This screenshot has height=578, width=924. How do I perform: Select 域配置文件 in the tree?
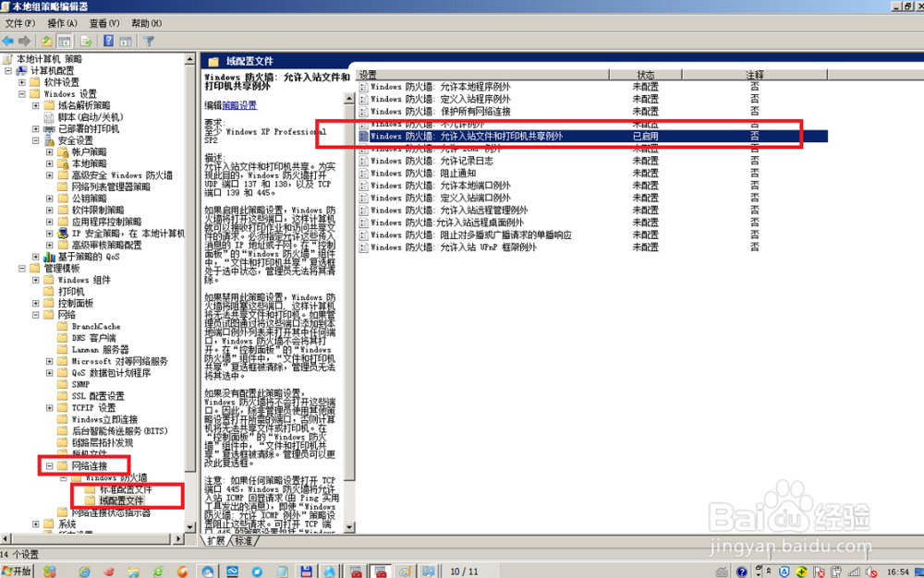[121, 500]
